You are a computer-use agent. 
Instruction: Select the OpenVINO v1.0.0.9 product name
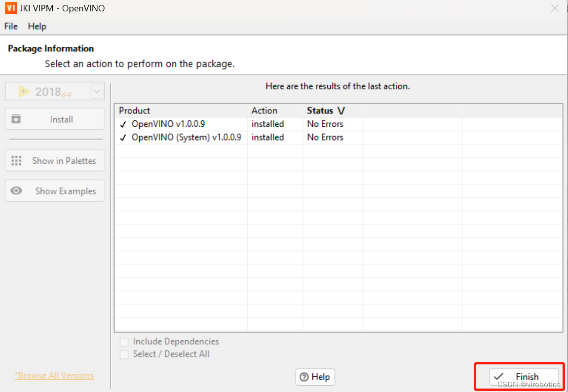click(x=168, y=124)
